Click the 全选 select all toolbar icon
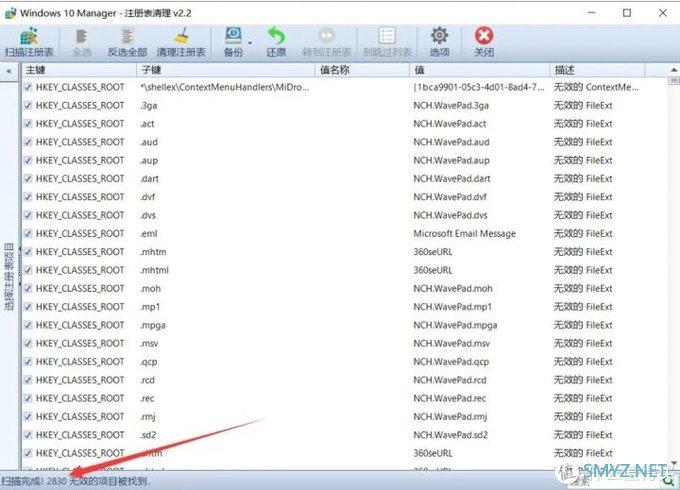Image resolution: width=680 pixels, height=490 pixels. coord(82,36)
